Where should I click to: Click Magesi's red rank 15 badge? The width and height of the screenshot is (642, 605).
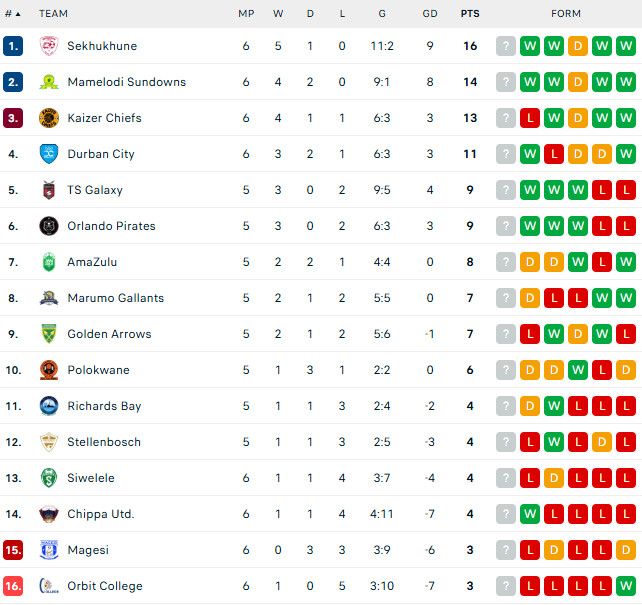13,550
